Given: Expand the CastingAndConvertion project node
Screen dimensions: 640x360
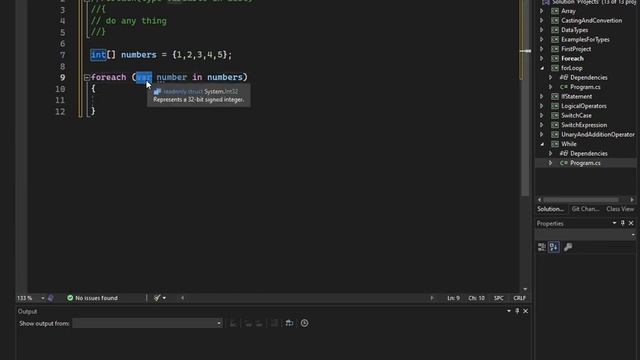Looking at the screenshot, I should tap(542, 20).
